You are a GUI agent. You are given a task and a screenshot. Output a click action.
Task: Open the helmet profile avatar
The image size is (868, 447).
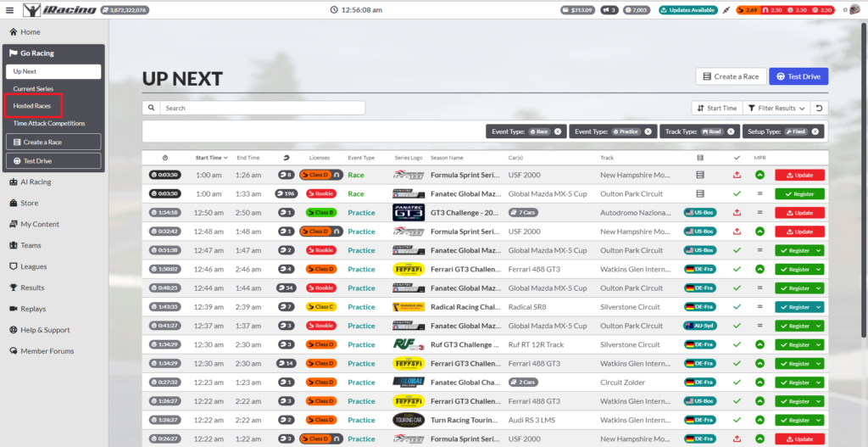(854, 10)
